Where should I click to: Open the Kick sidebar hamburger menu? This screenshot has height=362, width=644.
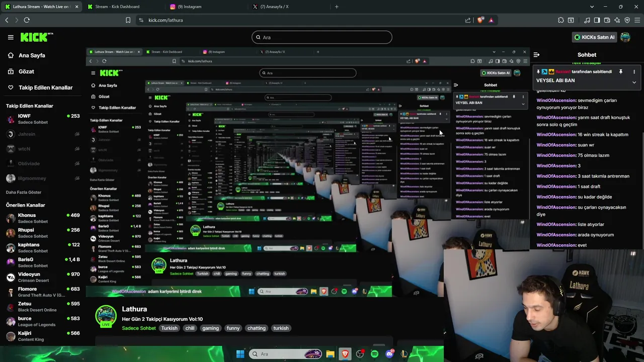tap(11, 37)
